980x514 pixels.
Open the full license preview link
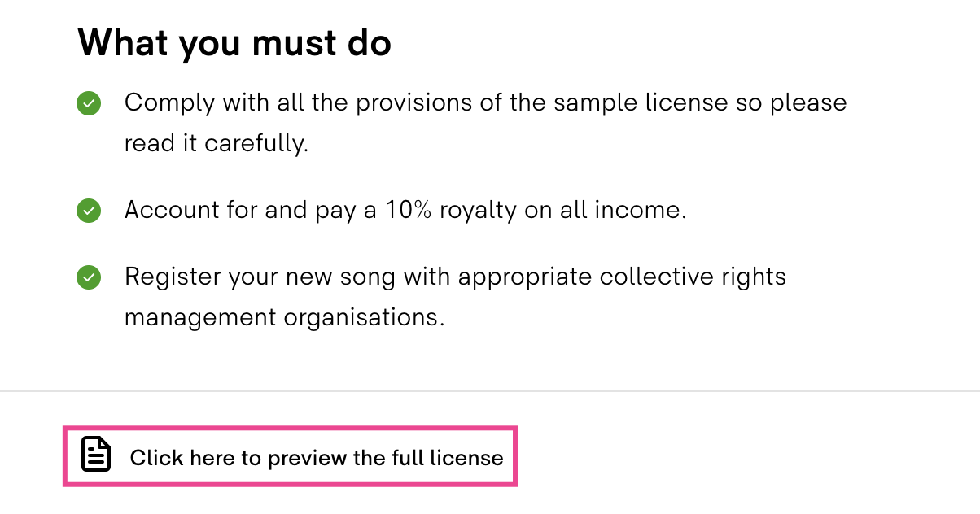coord(317,457)
